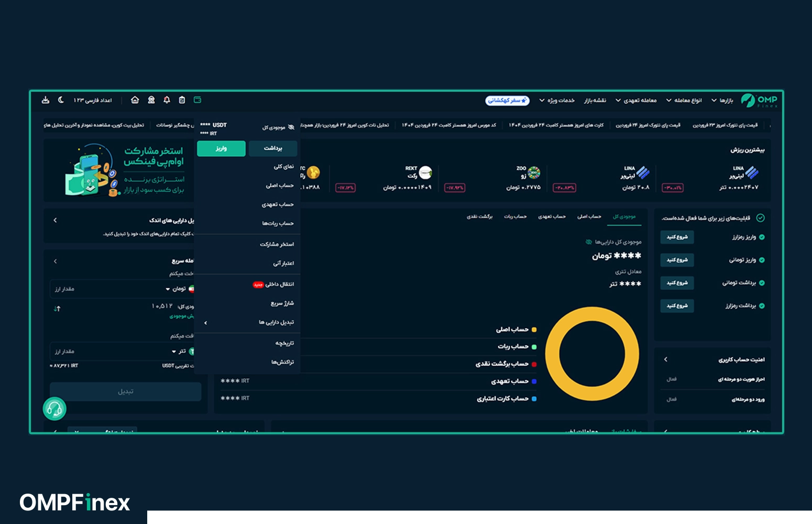Open the support headset chat icon
The height and width of the screenshot is (524, 812).
point(54,409)
